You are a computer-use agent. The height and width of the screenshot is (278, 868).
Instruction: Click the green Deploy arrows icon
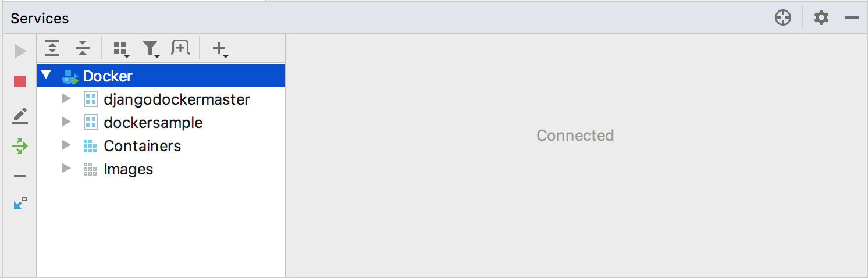[x=20, y=146]
